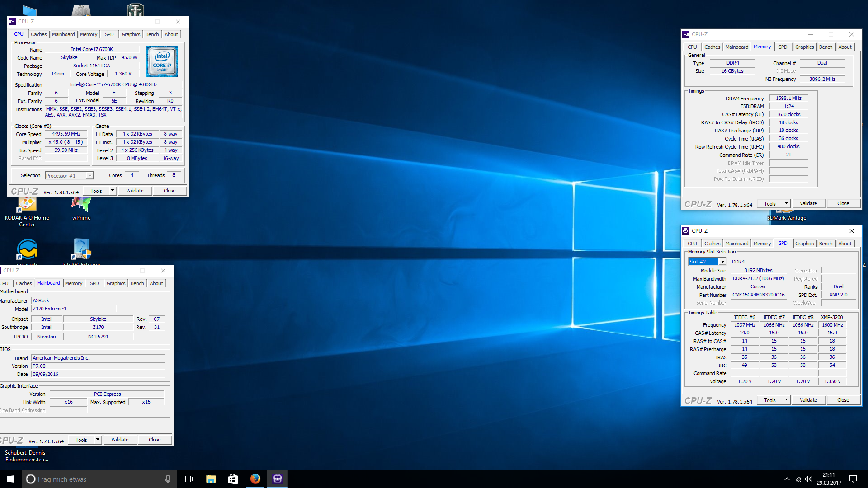Viewport: 868px width, 488px height.
Task: Click the CPU-Z title icon in Memory window
Action: pyautogui.click(x=686, y=34)
